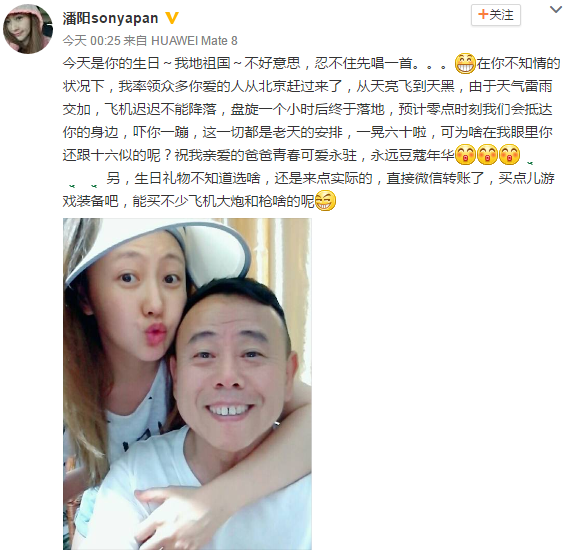This screenshot has width=572, height=555.
Task: Click the 来自 label before device name
Action: [x=135, y=41]
